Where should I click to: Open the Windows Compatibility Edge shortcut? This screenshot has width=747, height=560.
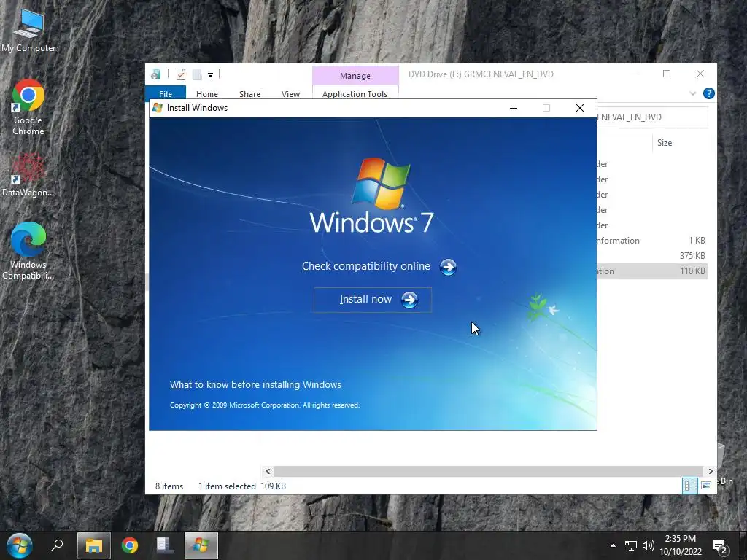point(28,251)
